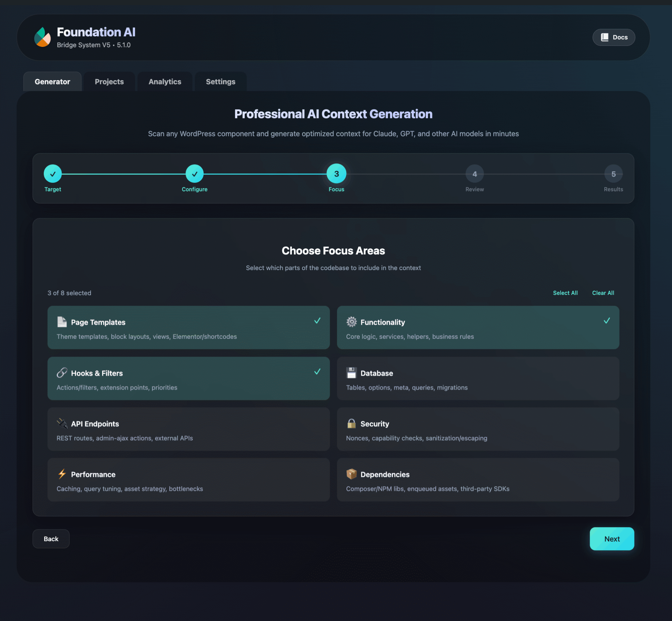
Task: Click the Functionality gear icon
Action: pos(351,322)
